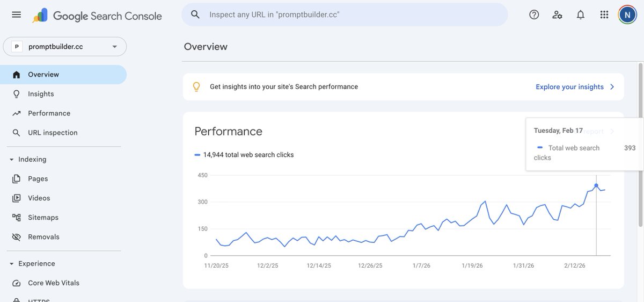Viewport: 644px width, 302px height.
Task: Open Sitemaps in sidebar
Action: tap(63, 218)
